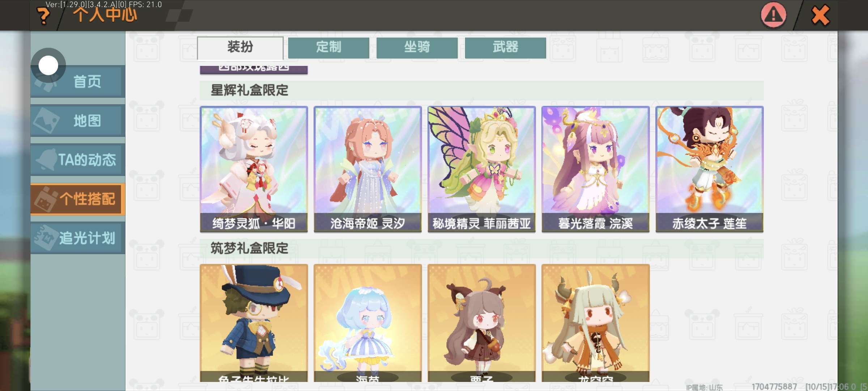Viewport: 868px width, 391px height.
Task: Open 地图 map section in sidebar
Action: coord(78,121)
